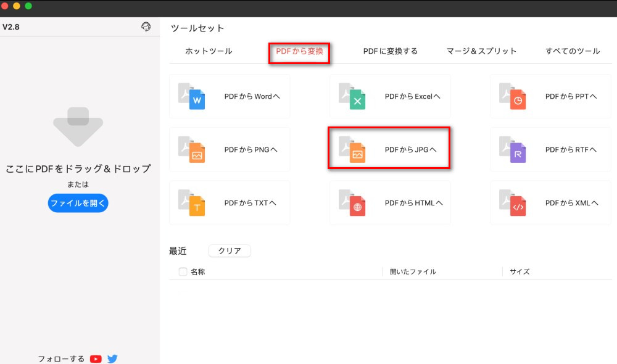Select the PDF to PPT tool

(550, 96)
